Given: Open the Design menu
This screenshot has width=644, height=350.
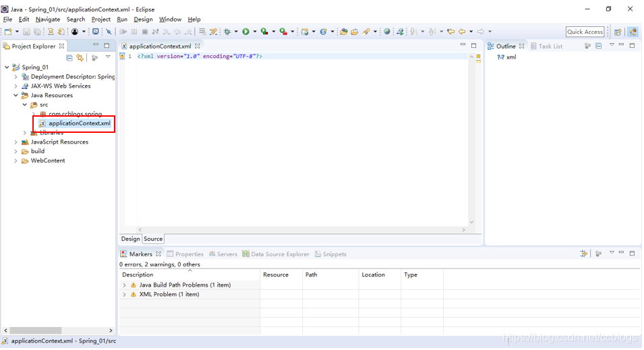Looking at the screenshot, I should [x=143, y=20].
